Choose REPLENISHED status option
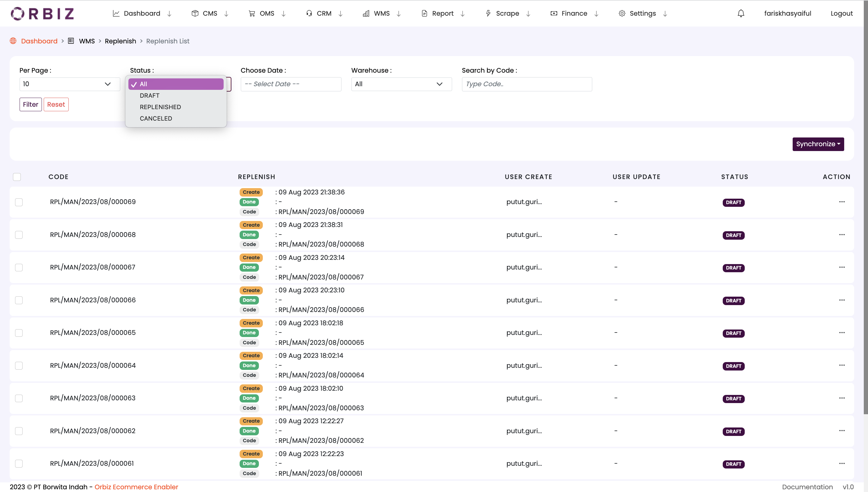The image size is (868, 492). coord(176,107)
